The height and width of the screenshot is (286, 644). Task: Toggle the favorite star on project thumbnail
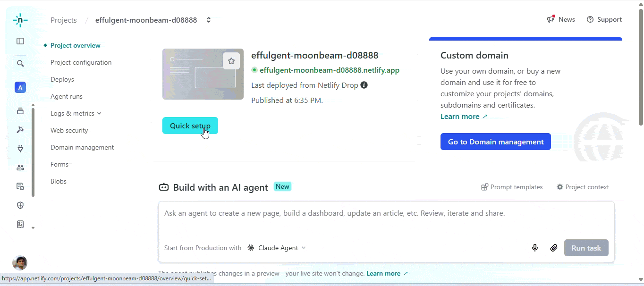click(x=231, y=61)
